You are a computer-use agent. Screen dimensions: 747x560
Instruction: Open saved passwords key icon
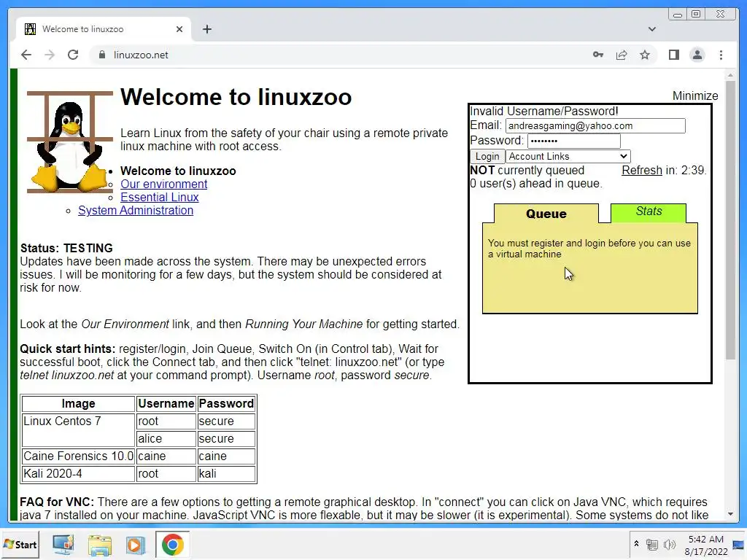coord(598,55)
